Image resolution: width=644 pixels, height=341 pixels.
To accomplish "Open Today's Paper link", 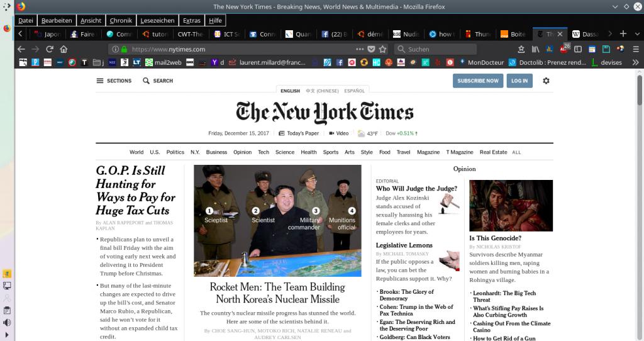I will click(299, 133).
